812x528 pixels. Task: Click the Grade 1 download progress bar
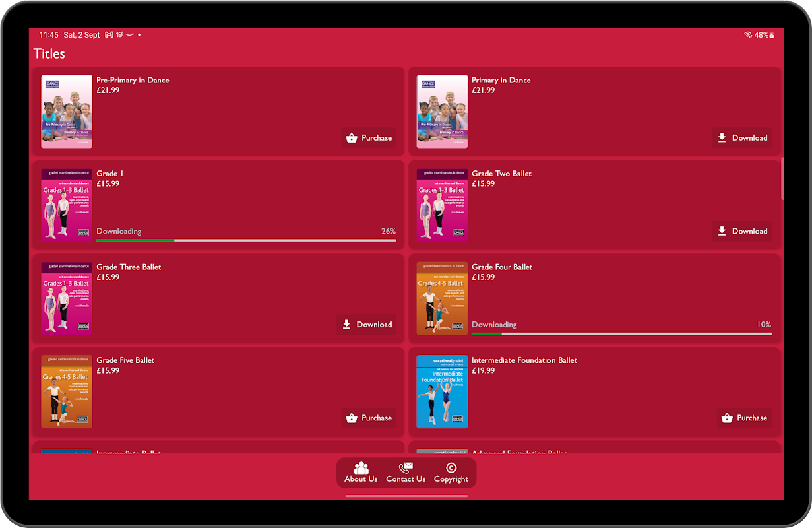pos(246,240)
